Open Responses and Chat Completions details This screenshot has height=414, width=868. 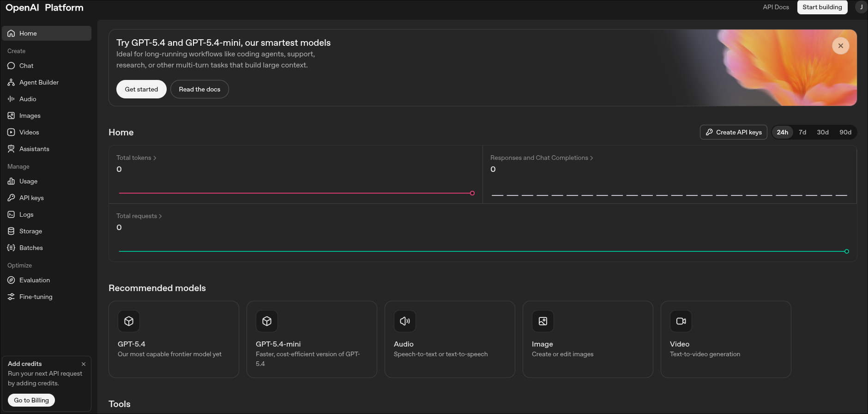(x=542, y=158)
